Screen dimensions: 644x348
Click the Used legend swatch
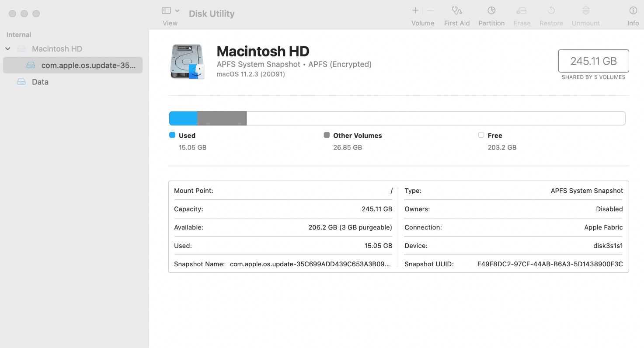coord(171,135)
